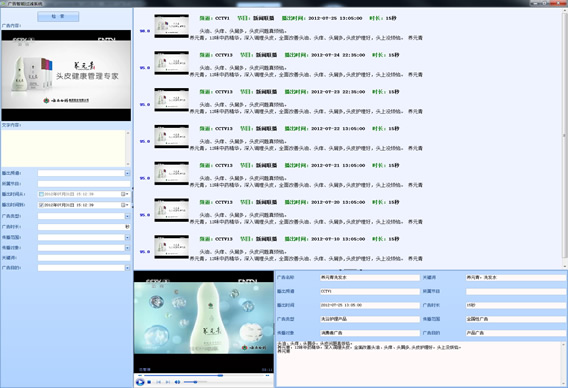568x388 pixels.
Task: Expand the 播出频道 channel dropdown
Action: tap(128, 173)
